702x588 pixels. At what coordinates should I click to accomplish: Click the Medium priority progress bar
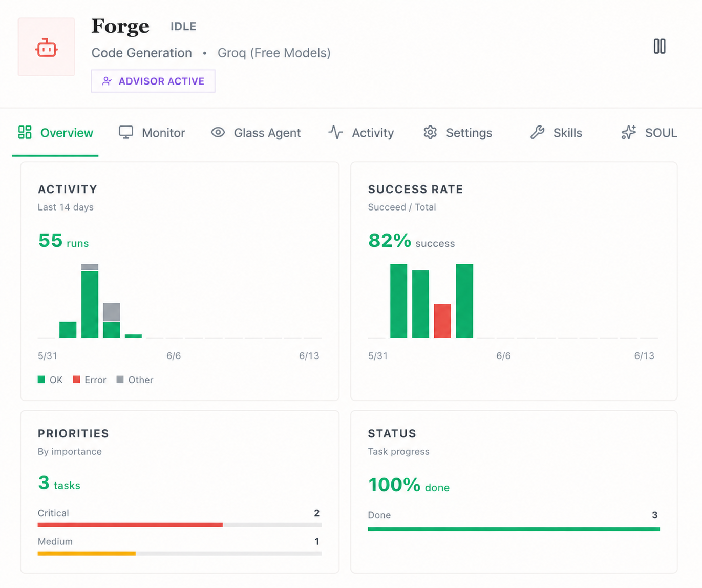point(180,554)
